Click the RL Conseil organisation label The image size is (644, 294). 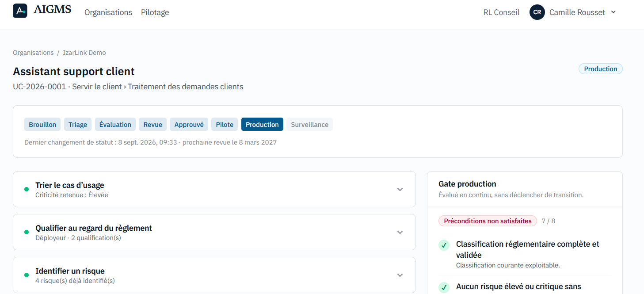(501, 12)
